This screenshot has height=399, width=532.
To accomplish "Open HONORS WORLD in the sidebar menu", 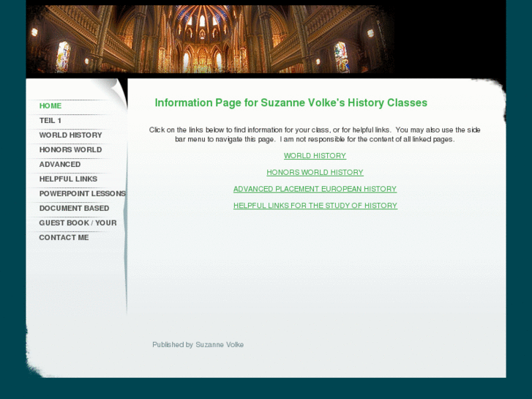I will point(70,150).
